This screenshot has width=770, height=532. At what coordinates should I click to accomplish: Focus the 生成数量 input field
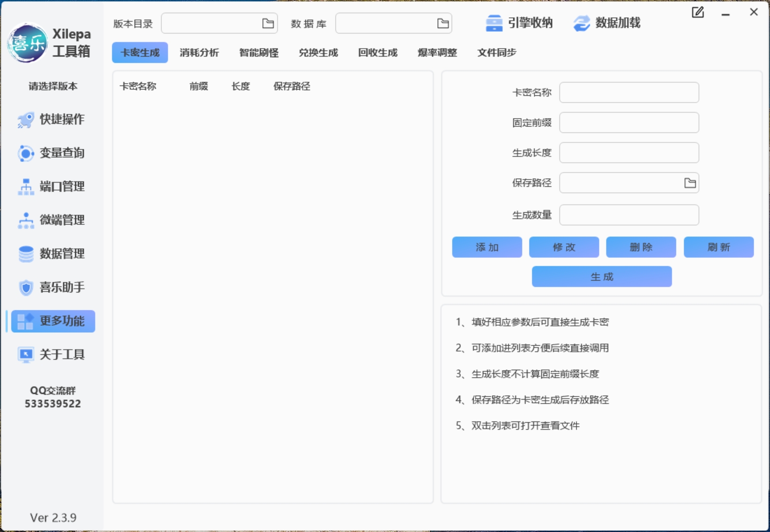[x=629, y=215]
